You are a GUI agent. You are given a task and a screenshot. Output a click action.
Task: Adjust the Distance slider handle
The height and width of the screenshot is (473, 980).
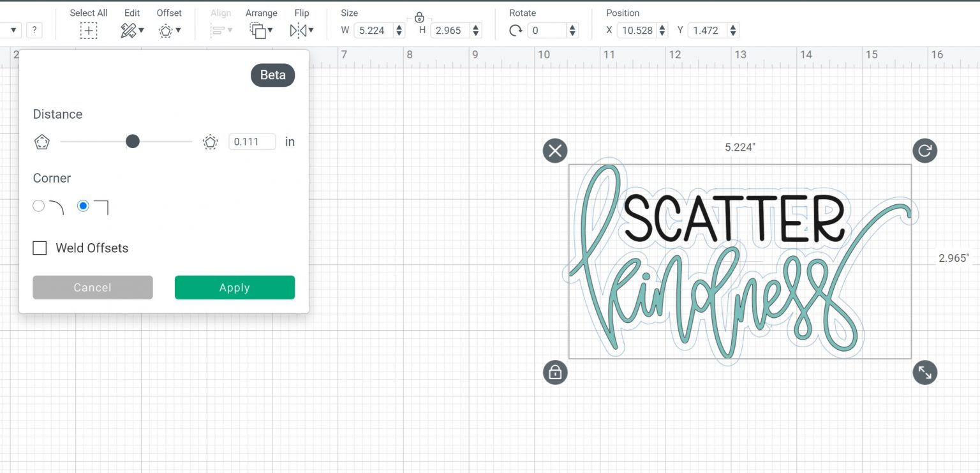pyautogui.click(x=133, y=141)
